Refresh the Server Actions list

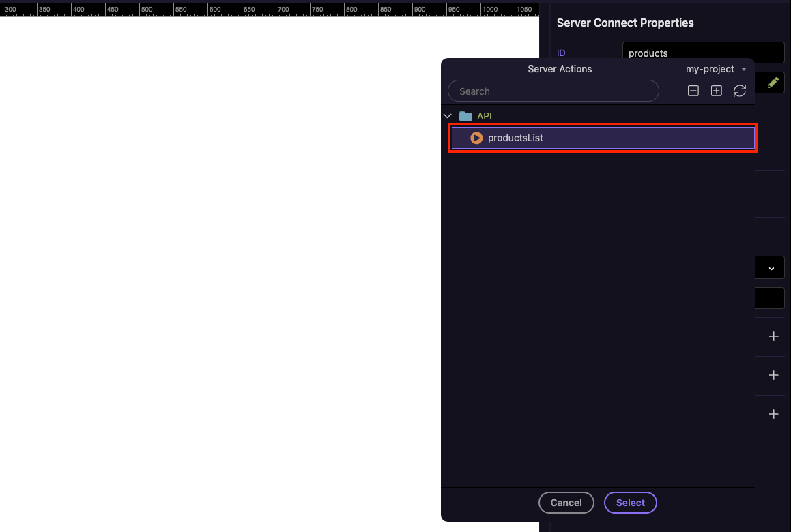[739, 91]
